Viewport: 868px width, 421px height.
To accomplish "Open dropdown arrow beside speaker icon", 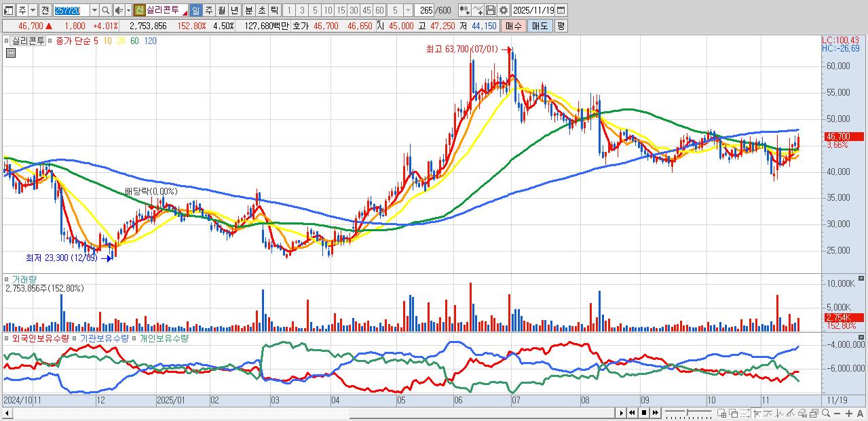I will (x=128, y=10).
